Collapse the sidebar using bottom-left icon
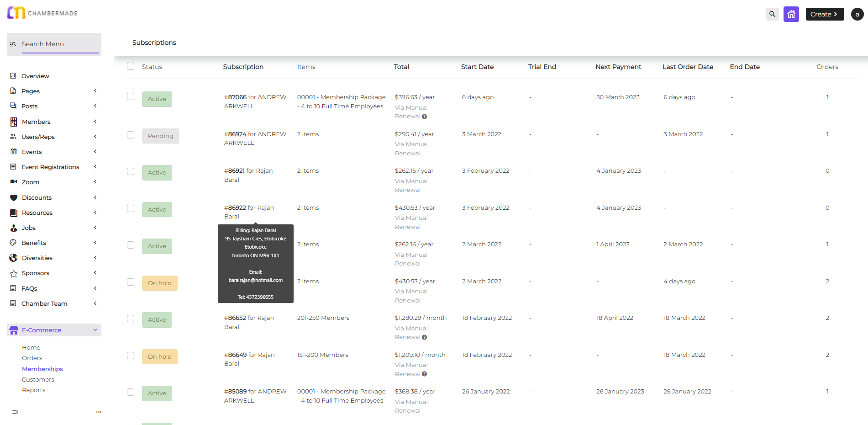 point(15,412)
